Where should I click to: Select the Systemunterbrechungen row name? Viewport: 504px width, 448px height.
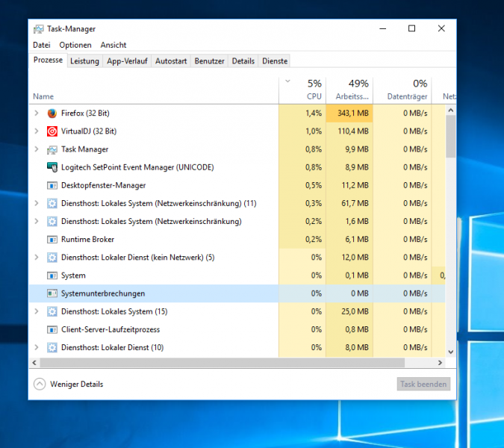[103, 293]
